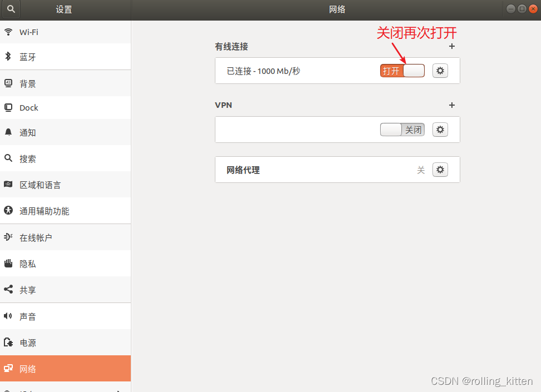Viewport: 541px width, 392px height.
Task: Click the 设置 title in header
Action: coord(64,9)
